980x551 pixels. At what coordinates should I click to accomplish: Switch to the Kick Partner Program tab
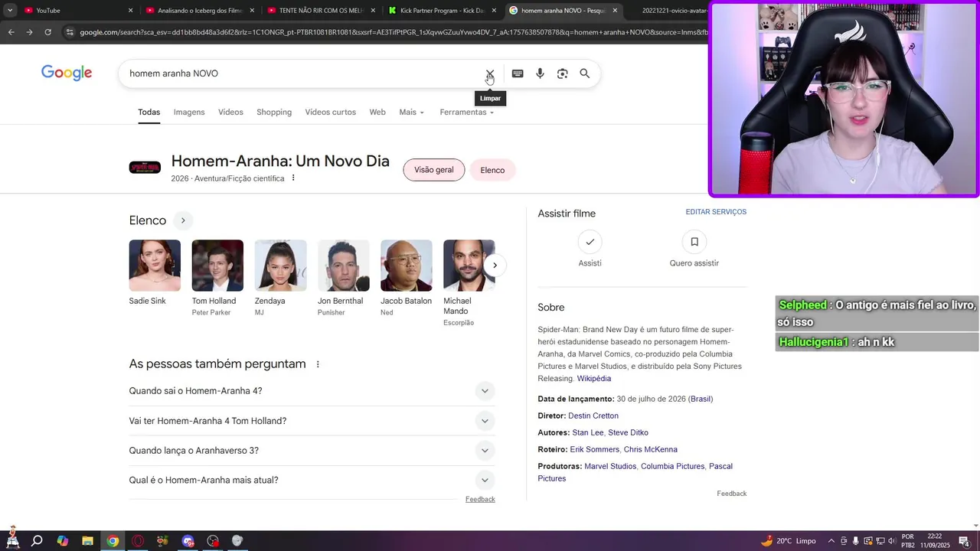[440, 11]
